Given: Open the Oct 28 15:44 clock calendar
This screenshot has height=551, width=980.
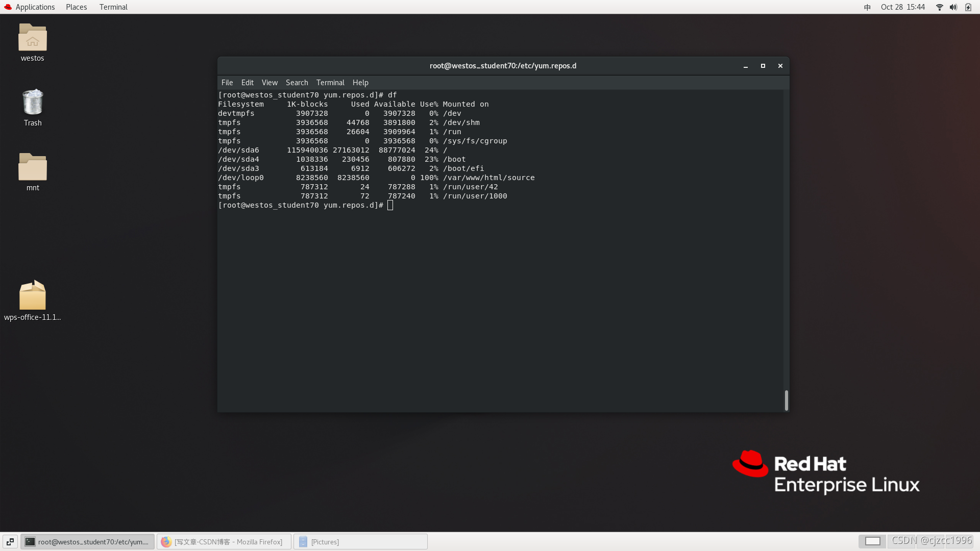Looking at the screenshot, I should [x=903, y=7].
